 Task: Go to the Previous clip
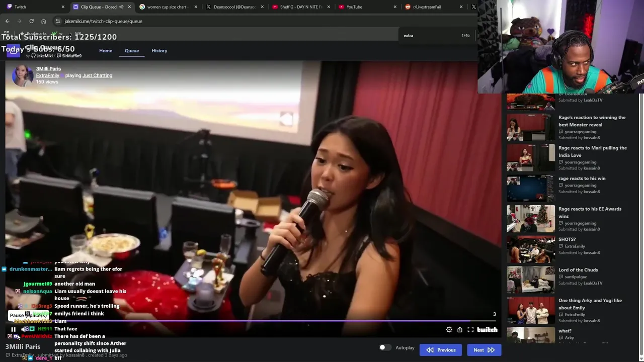click(441, 350)
